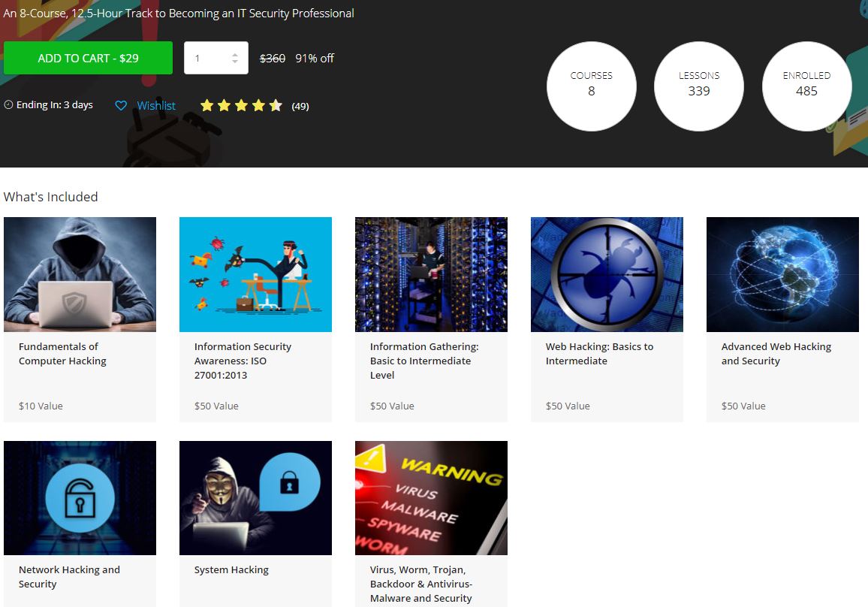Image resolution: width=868 pixels, height=607 pixels.
Task: Click the clock icon beside Ending In
Action: pos(8,105)
